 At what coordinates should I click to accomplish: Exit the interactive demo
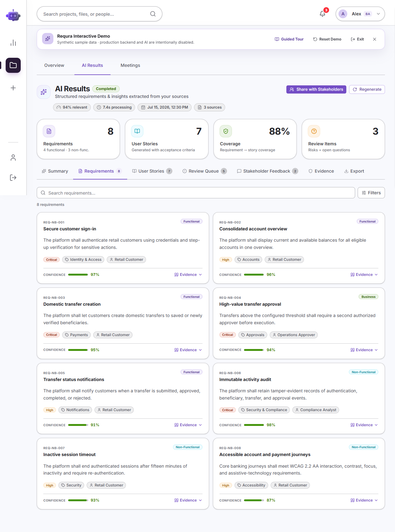pos(357,39)
